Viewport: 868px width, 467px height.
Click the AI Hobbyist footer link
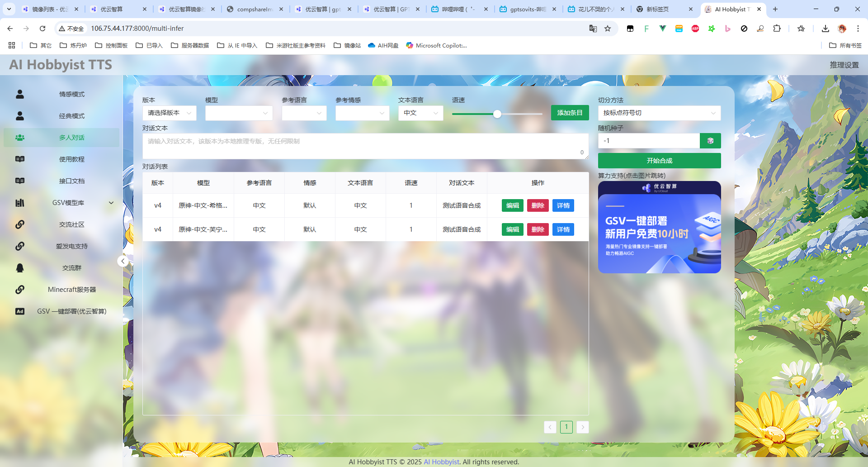pos(441,462)
